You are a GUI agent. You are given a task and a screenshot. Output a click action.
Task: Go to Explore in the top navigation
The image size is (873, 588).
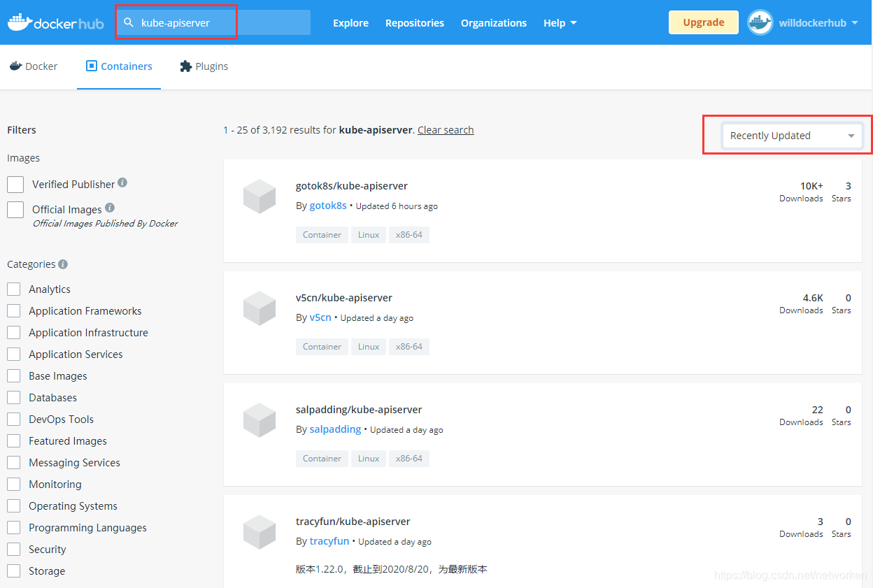(350, 23)
